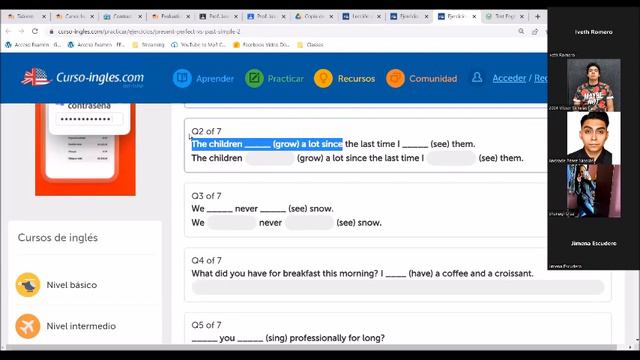Open the Comunidad menu
This screenshot has width=640, height=360.
click(433, 78)
